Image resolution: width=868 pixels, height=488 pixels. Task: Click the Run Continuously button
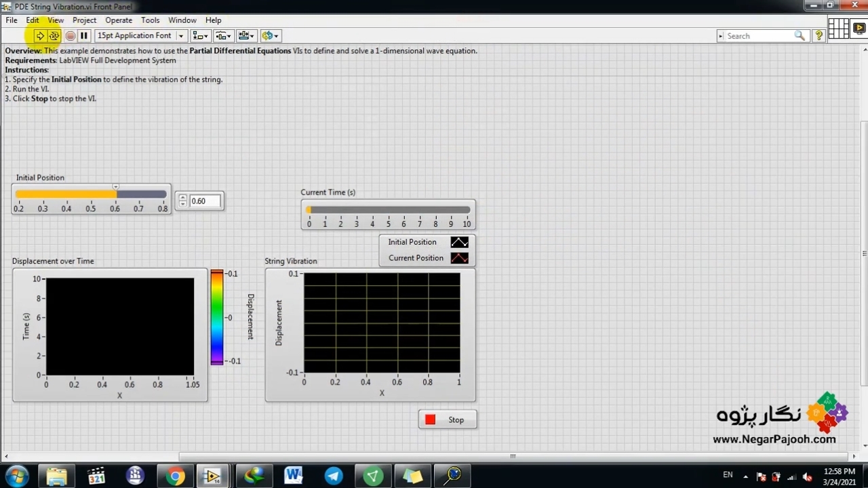pyautogui.click(x=54, y=36)
